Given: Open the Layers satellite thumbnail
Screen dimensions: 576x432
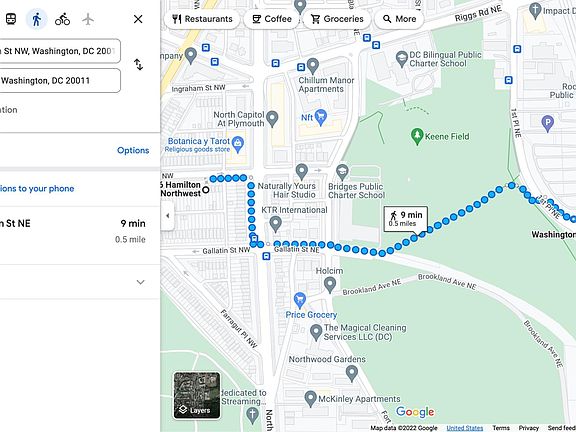Looking at the screenshot, I should pyautogui.click(x=197, y=395).
